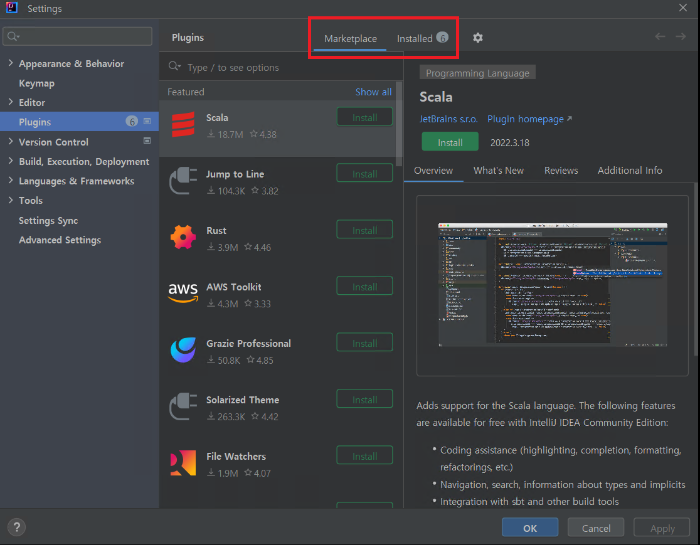Open the Reviews tab
The width and height of the screenshot is (700, 545).
pyautogui.click(x=561, y=171)
